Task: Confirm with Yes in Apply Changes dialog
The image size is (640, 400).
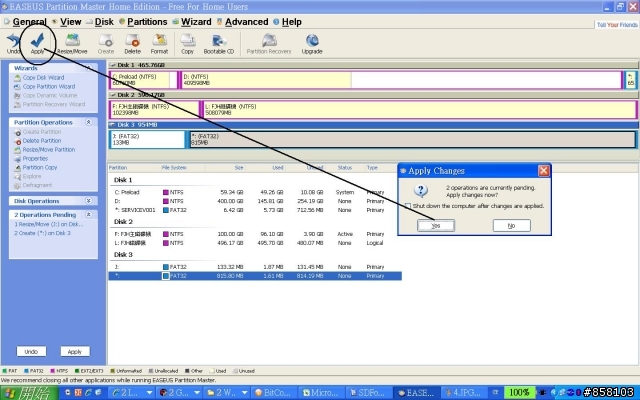Action: point(436,225)
